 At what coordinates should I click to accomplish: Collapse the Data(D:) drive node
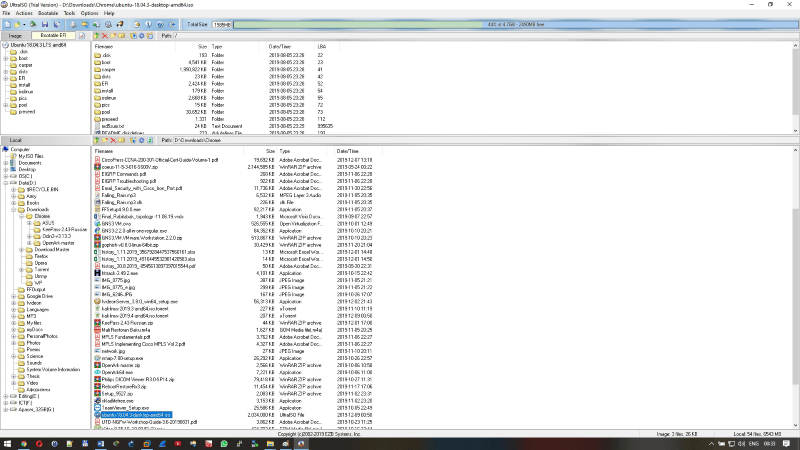(6, 183)
